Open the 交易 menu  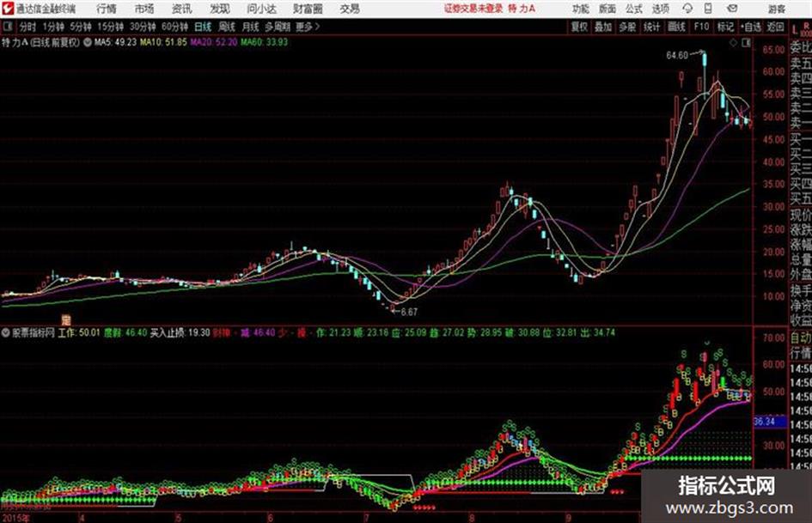tap(350, 9)
